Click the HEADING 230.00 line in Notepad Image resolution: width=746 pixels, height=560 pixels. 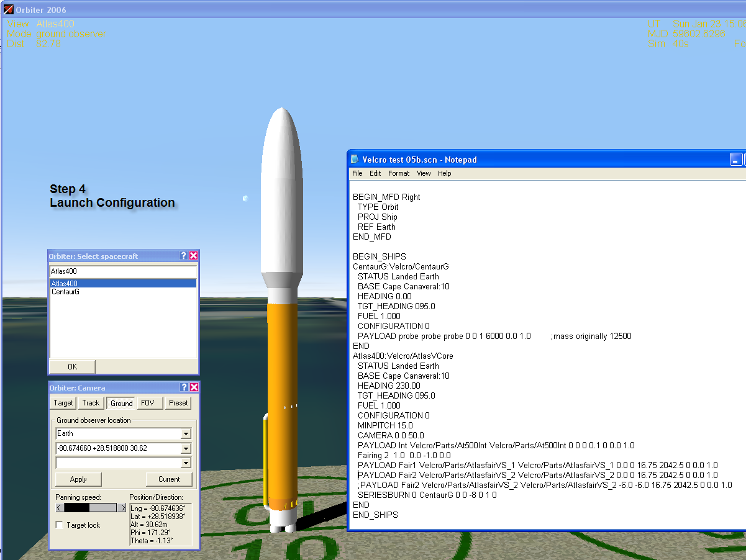tap(389, 386)
